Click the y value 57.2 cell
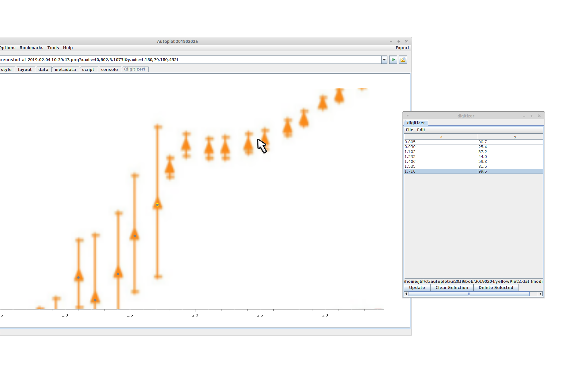Image resolution: width=588 pixels, height=368 pixels. [x=511, y=152]
